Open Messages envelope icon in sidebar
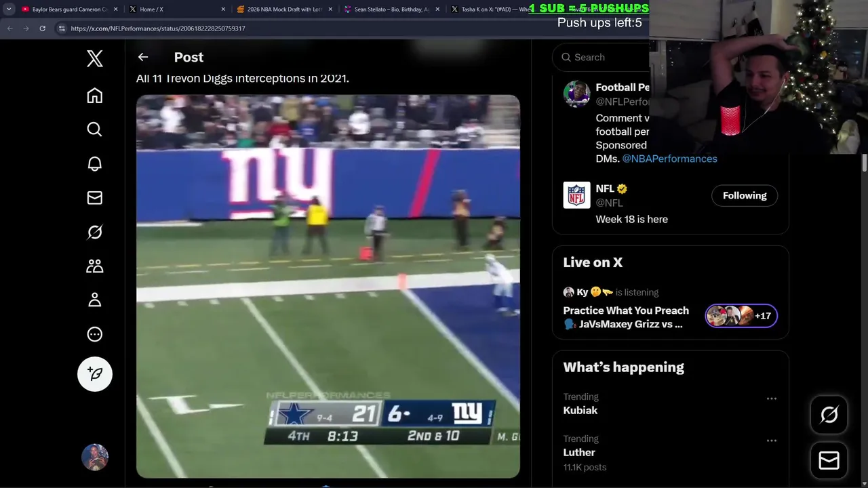 click(95, 198)
